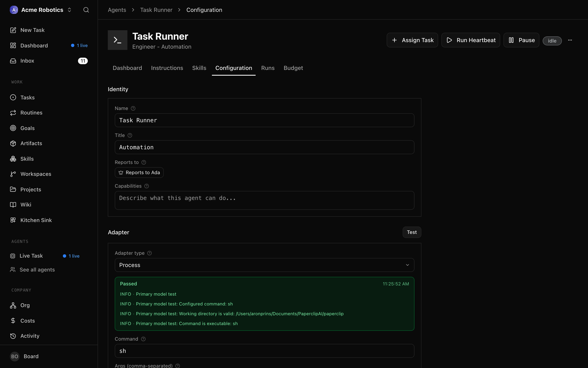Viewport: 588px width, 368px height.
Task: Open New Task from the sidebar
Action: pyautogui.click(x=49, y=30)
